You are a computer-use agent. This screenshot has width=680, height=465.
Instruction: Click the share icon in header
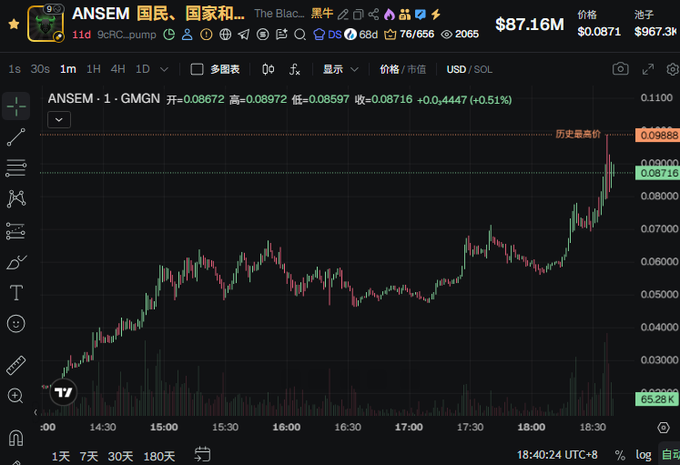[x=373, y=14]
